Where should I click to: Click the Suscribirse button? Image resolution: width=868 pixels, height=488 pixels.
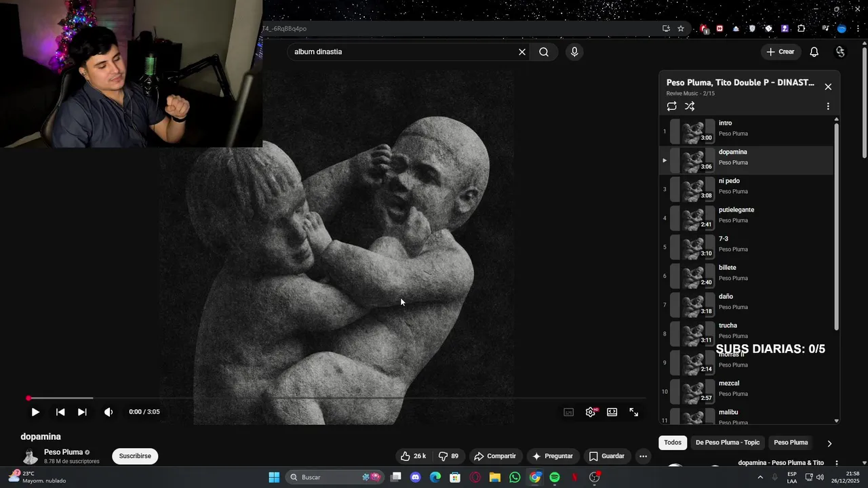pos(135,456)
